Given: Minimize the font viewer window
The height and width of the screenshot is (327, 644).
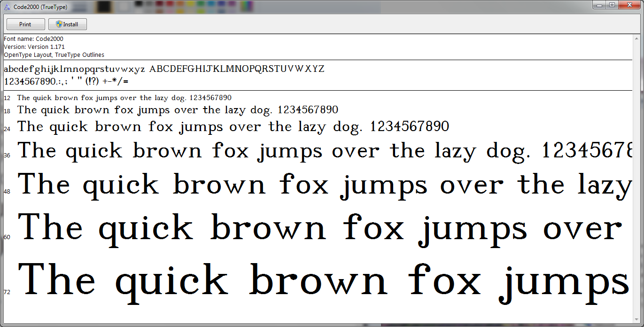Looking at the screenshot, I should (599, 5).
